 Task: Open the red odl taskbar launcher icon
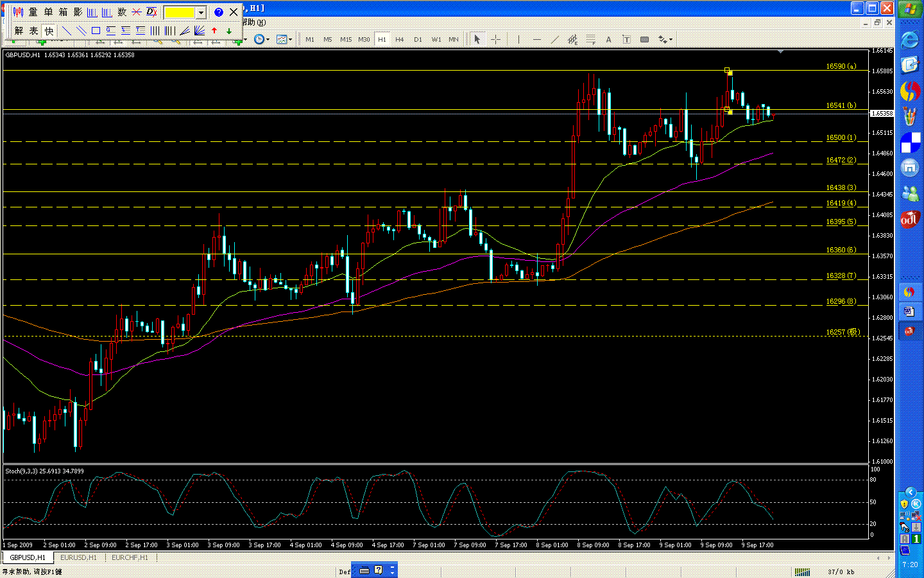click(x=910, y=219)
